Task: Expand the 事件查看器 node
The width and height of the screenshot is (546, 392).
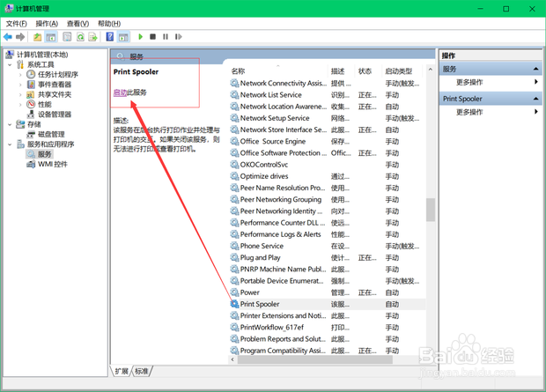Action: [x=20, y=85]
